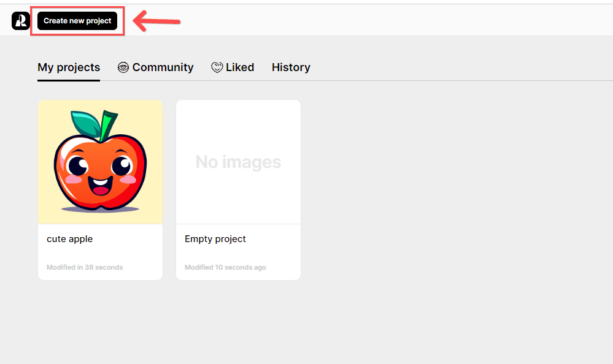Open the cute apple project thumbnail
Screen dimensions: 613x364
tap(100, 162)
